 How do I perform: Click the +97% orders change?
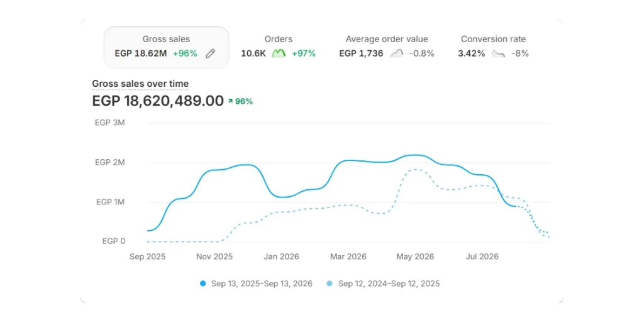coord(304,53)
